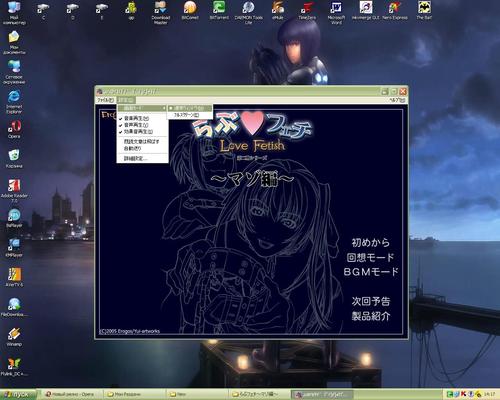Image resolution: width=500 pixels, height=400 pixels.
Task: Launch The Bat! desktop shortcut
Action: point(424,11)
